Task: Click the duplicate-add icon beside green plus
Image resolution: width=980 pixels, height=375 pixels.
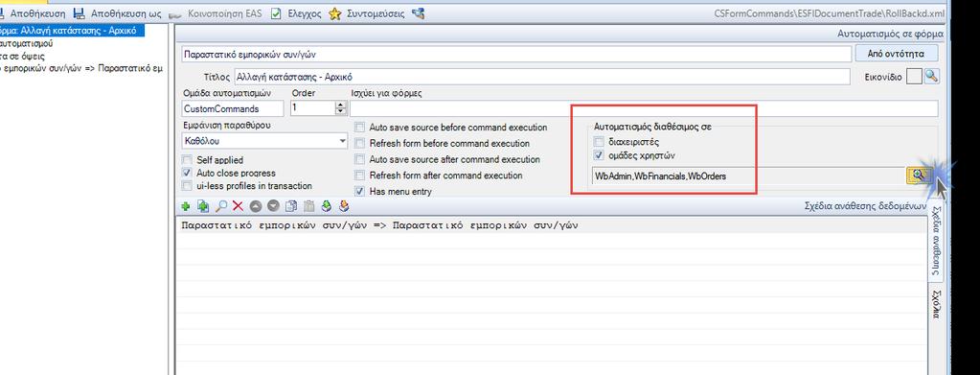Action: (x=203, y=205)
